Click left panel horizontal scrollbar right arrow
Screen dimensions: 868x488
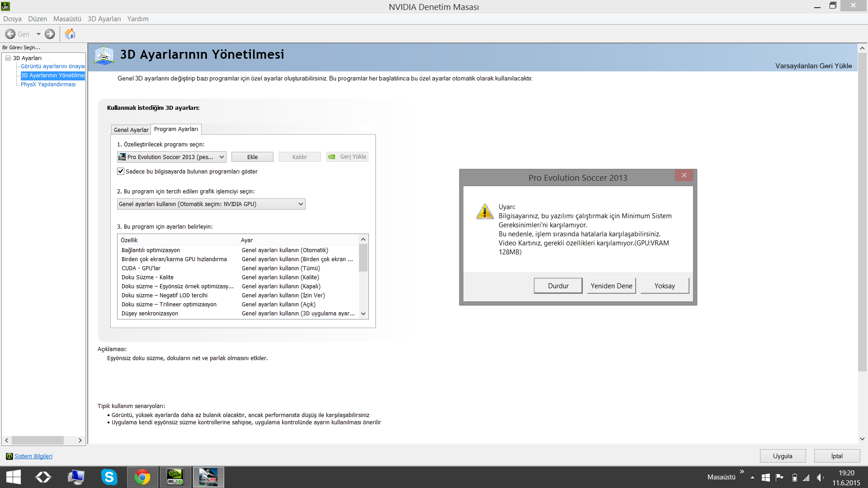point(80,440)
